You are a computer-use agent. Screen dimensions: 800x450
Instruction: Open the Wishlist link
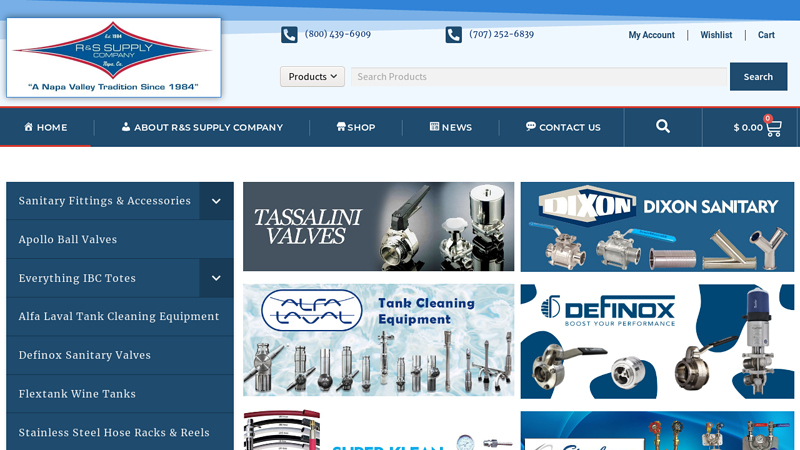tap(716, 35)
